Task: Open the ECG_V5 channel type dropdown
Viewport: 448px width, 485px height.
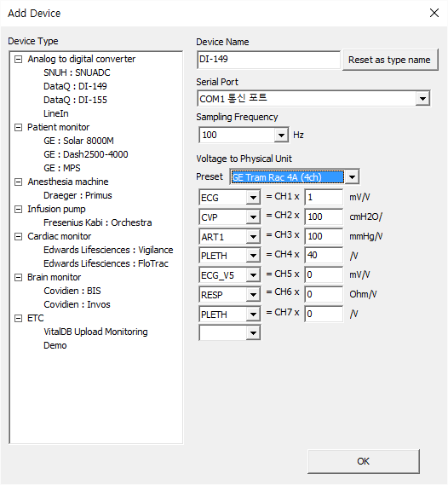Action: pyautogui.click(x=253, y=275)
